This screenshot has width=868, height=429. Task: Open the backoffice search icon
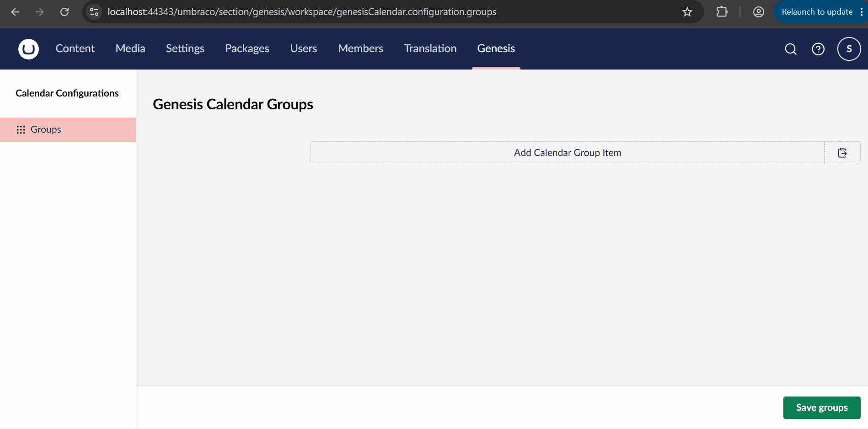point(791,49)
